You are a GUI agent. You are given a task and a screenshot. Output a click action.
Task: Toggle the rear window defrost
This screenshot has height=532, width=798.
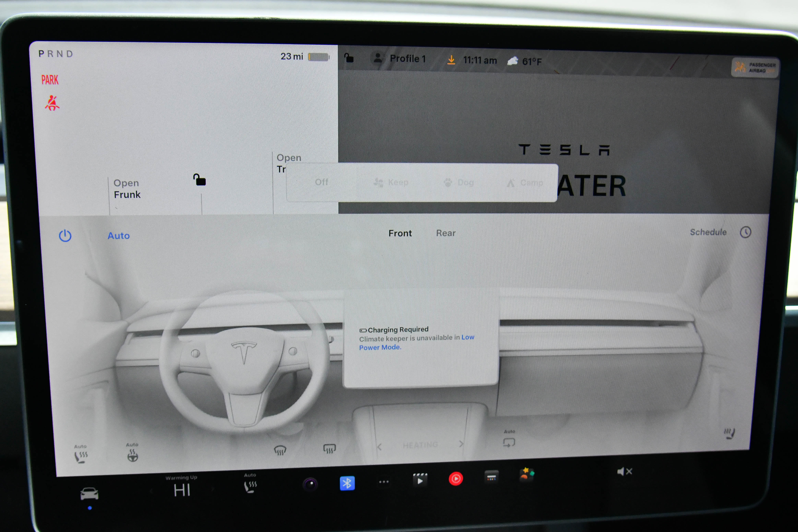[329, 449]
